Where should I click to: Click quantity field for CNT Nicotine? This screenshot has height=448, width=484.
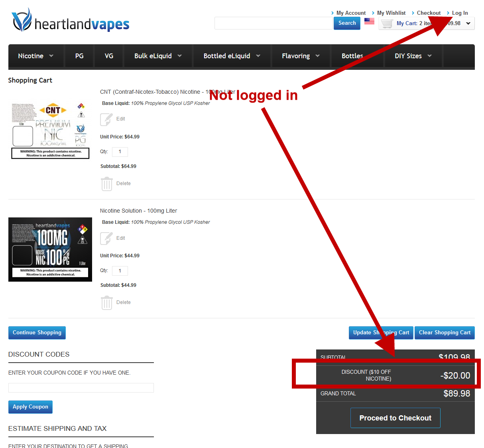(120, 152)
